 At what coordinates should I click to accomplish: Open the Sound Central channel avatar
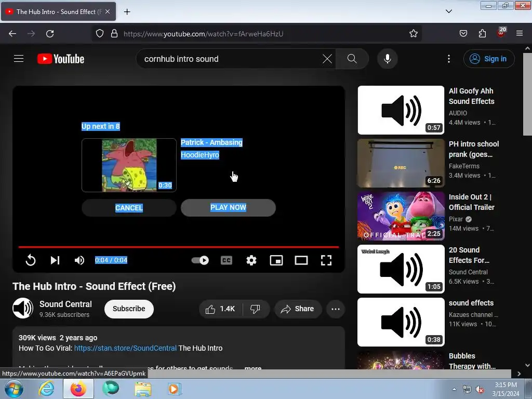tap(23, 308)
